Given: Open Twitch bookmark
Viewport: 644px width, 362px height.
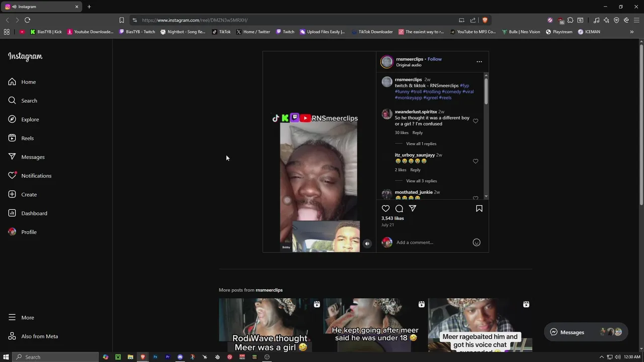Looking at the screenshot, I should pos(285,32).
